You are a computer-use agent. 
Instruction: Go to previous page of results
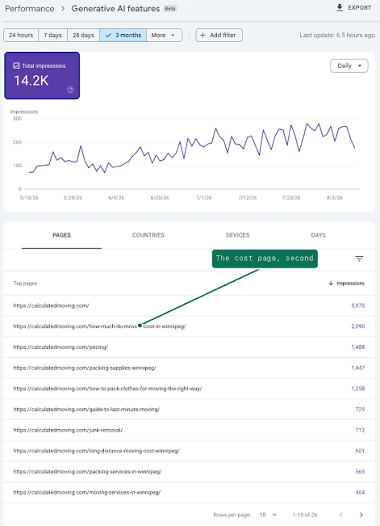tap(341, 515)
